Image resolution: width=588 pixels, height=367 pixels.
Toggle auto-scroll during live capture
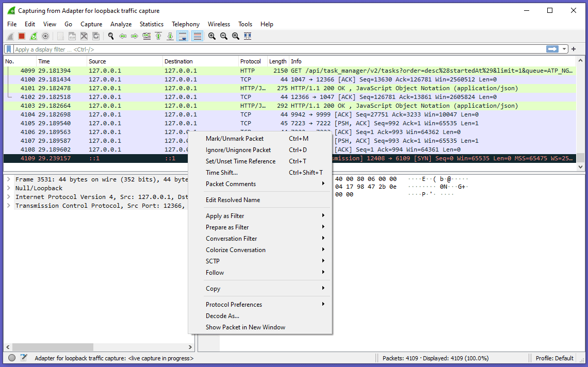182,36
